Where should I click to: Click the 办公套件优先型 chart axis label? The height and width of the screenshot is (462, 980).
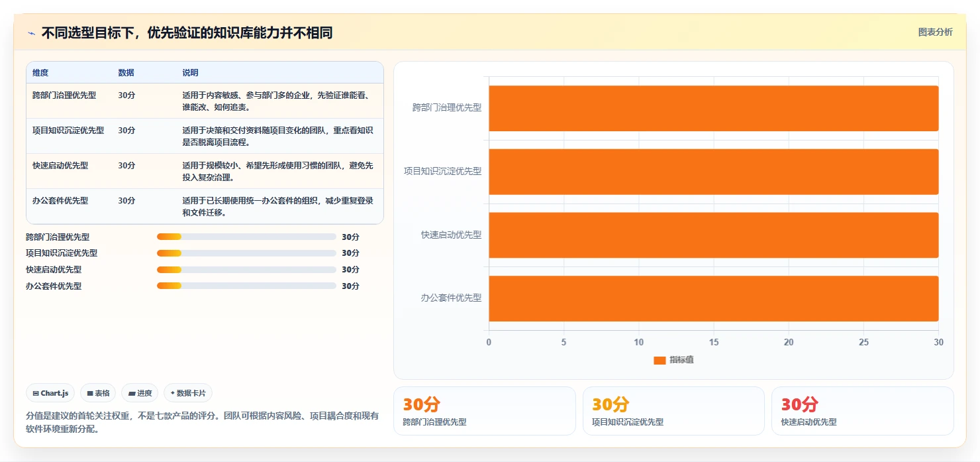click(452, 298)
